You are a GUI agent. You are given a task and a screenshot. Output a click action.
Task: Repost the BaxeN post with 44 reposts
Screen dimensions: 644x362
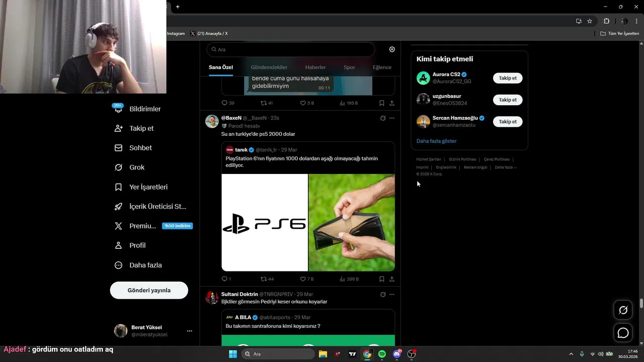click(267, 279)
